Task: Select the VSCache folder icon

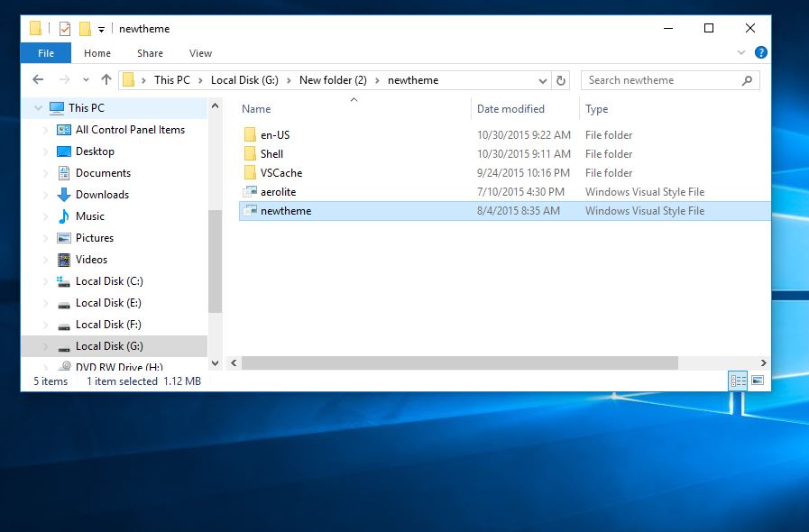Action: coord(250,172)
